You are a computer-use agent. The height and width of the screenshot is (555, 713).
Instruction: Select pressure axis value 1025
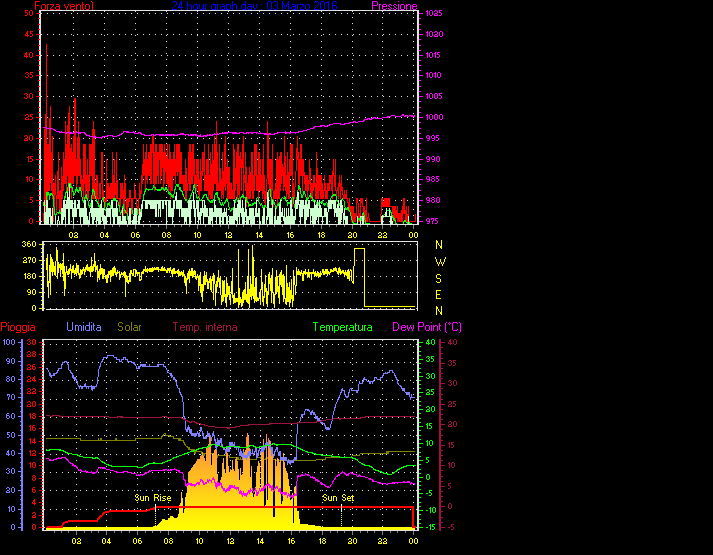tap(434, 14)
